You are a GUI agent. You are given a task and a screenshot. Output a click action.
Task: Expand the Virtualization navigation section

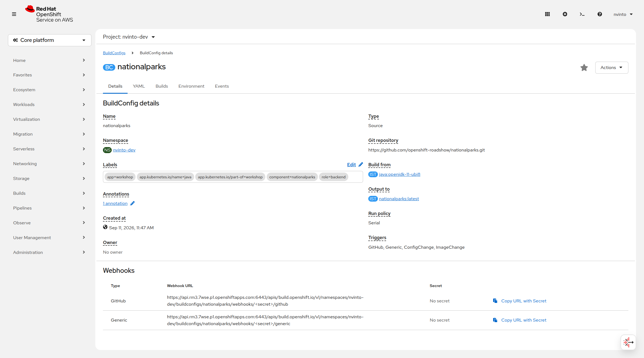coord(49,119)
